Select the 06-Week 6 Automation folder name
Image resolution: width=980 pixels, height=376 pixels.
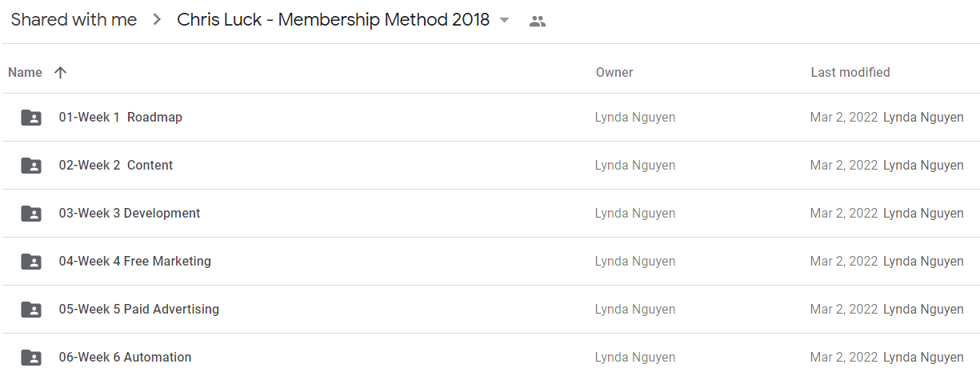point(125,357)
